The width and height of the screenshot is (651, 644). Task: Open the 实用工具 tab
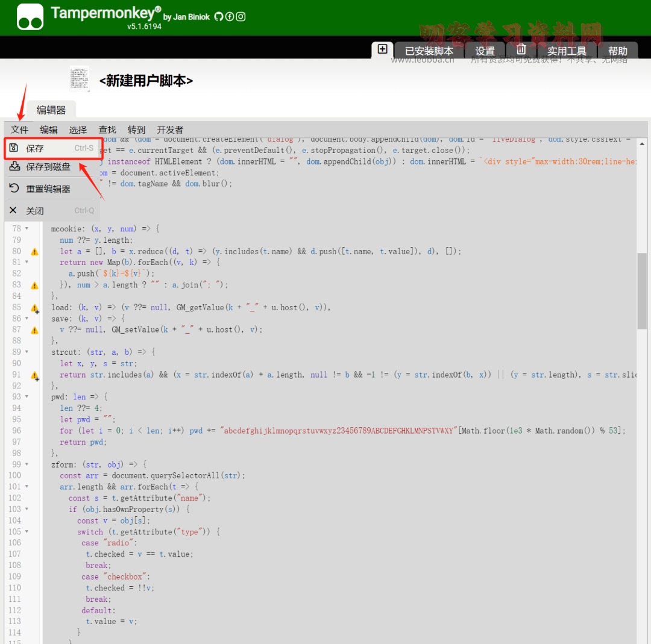(x=567, y=51)
